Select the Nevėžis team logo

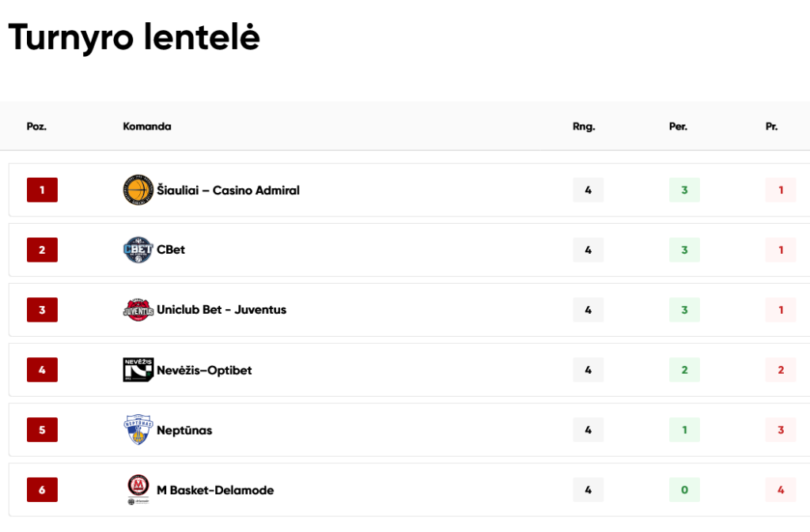click(x=138, y=369)
